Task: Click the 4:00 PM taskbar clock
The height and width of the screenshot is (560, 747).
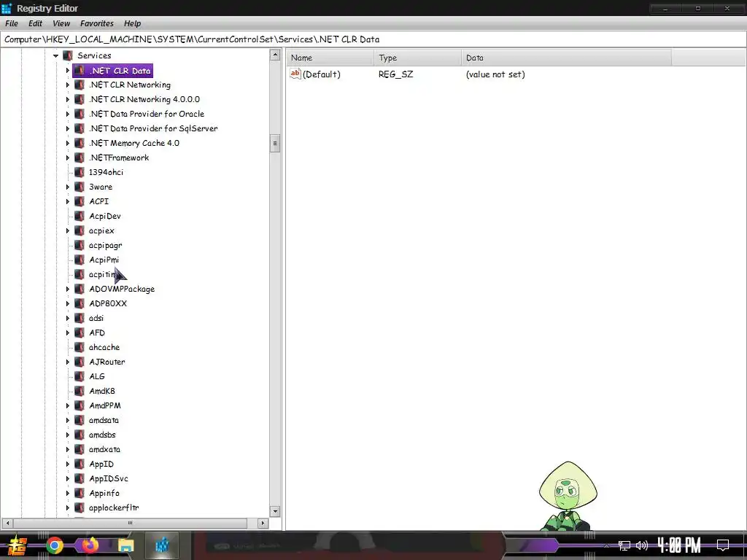Action: pyautogui.click(x=679, y=545)
